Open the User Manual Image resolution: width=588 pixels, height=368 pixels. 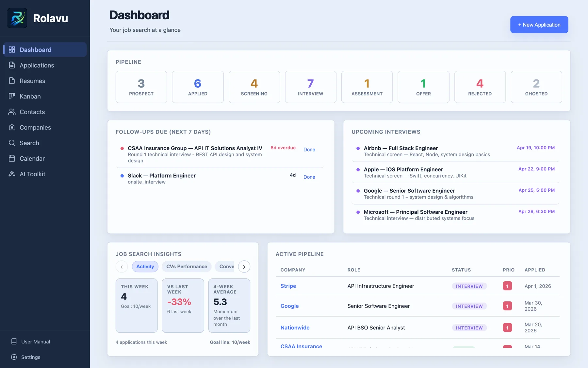35,341
